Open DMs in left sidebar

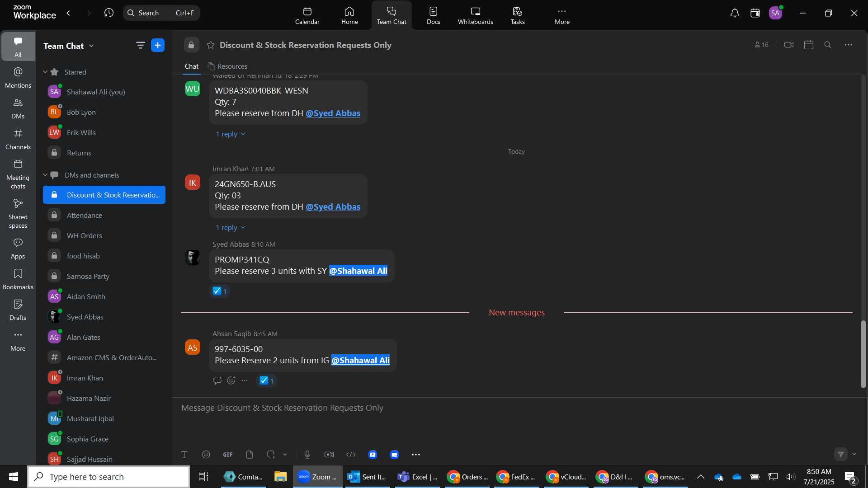[18, 108]
